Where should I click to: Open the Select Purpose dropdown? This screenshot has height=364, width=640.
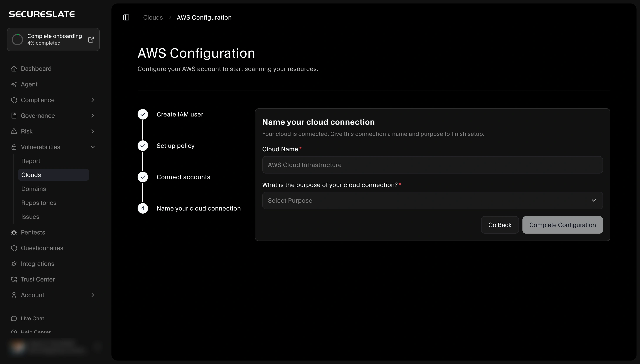pos(432,201)
